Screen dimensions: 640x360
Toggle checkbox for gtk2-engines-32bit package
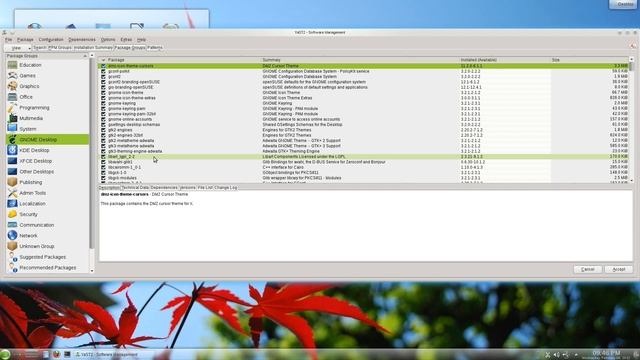point(103,135)
